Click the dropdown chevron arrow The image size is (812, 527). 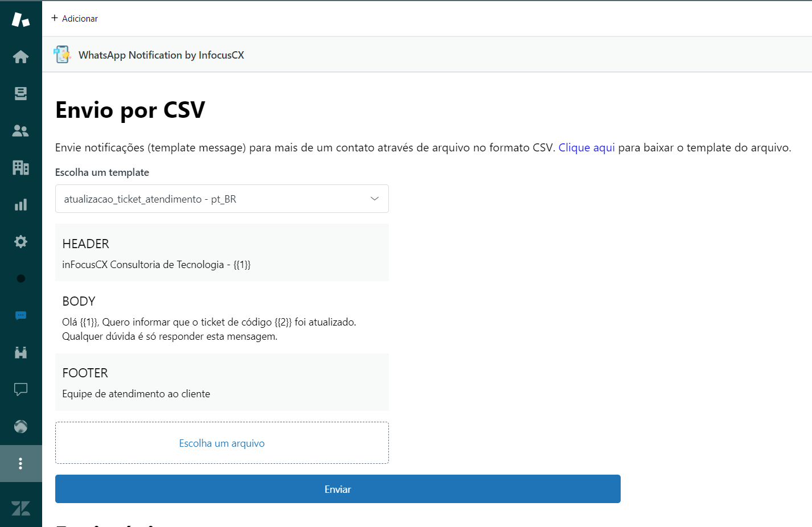[x=375, y=199]
